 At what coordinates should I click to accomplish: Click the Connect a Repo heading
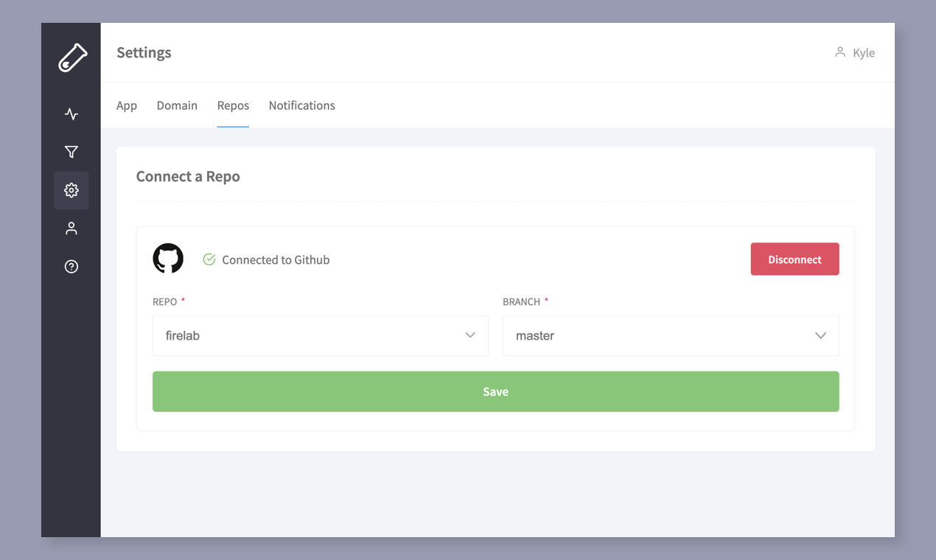(x=188, y=177)
